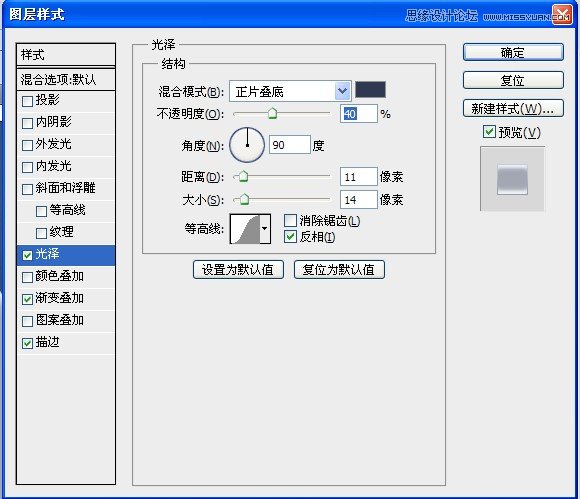Screen dimensions: 580x499
Task: Open the 描边 settings row label
Action: pos(47,342)
